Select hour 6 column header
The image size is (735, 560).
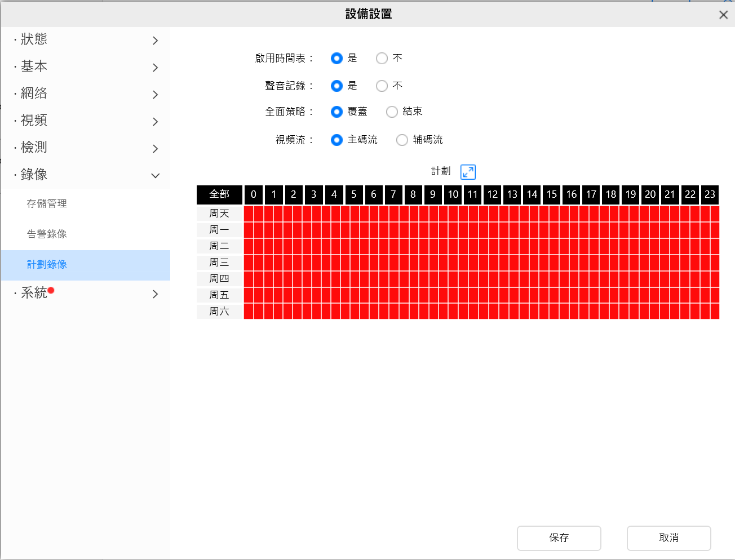pyautogui.click(x=374, y=194)
